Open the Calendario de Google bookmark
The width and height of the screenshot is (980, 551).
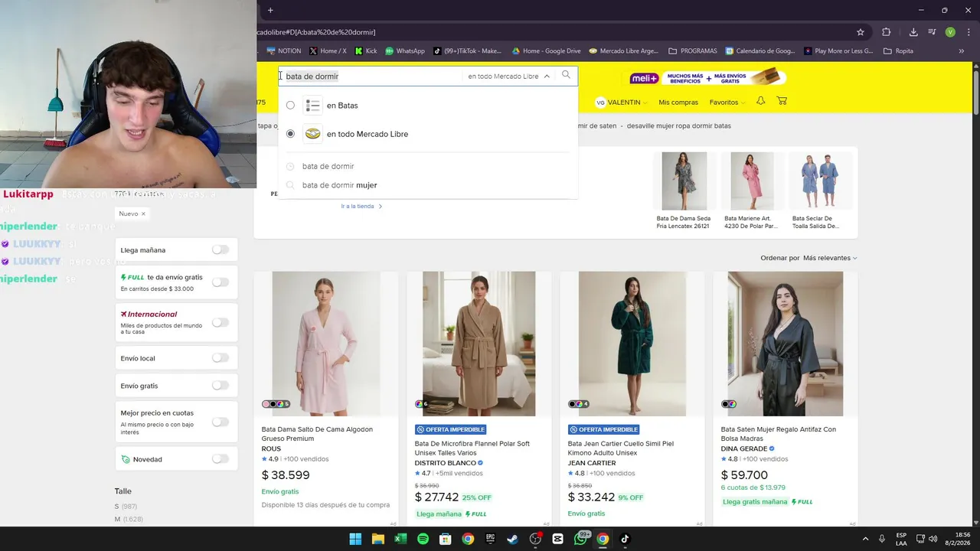[760, 51]
